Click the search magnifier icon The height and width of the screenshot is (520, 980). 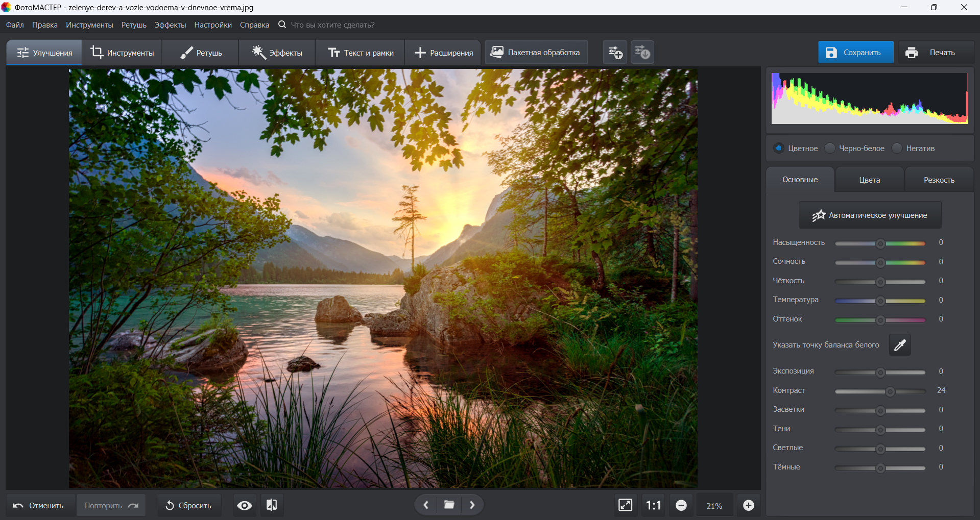point(282,24)
